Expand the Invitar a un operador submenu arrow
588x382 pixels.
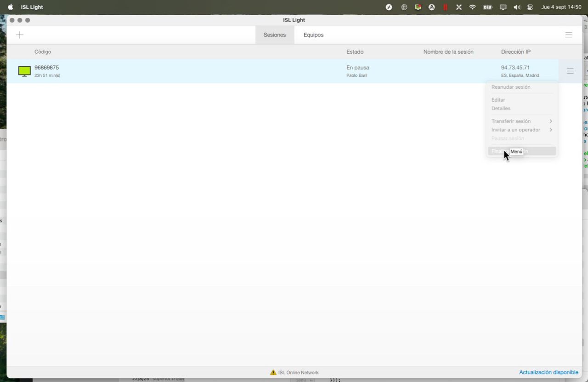tap(550, 130)
